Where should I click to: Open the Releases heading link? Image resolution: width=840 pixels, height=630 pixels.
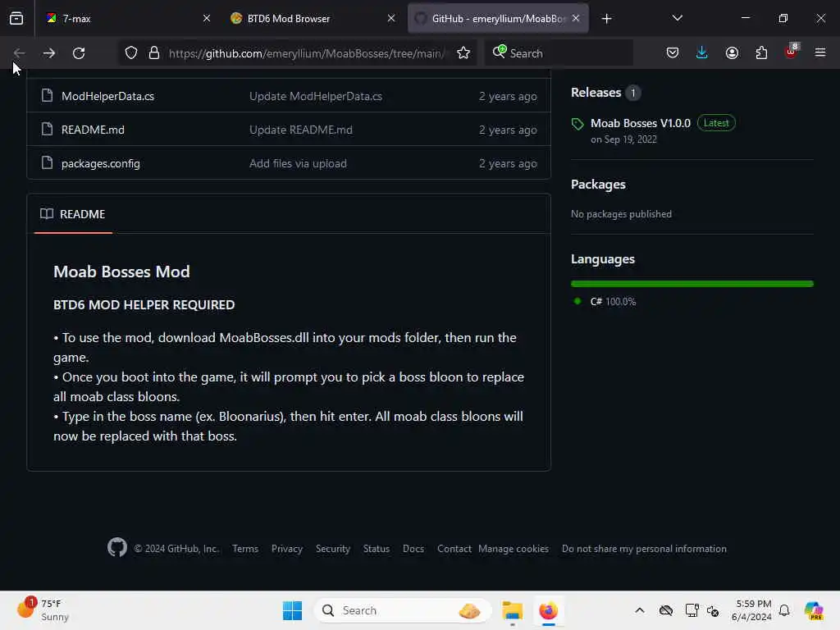596,92
